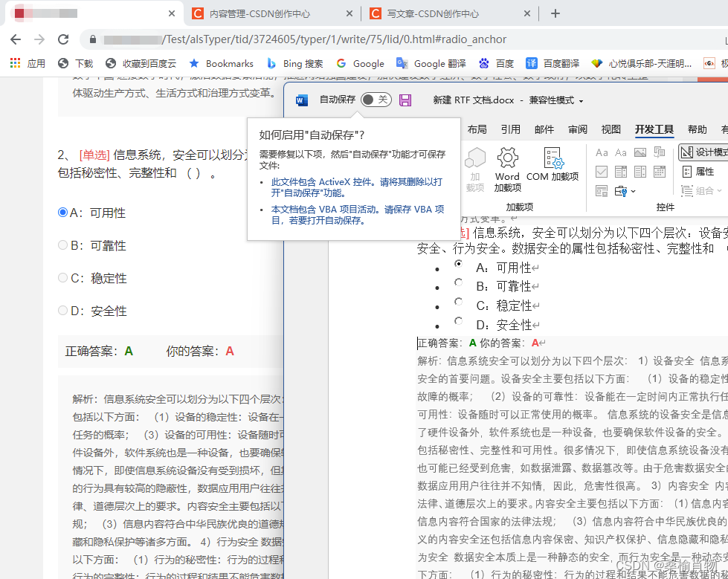
Task: Open the 帮助 ribbon tab
Action: [697, 129]
